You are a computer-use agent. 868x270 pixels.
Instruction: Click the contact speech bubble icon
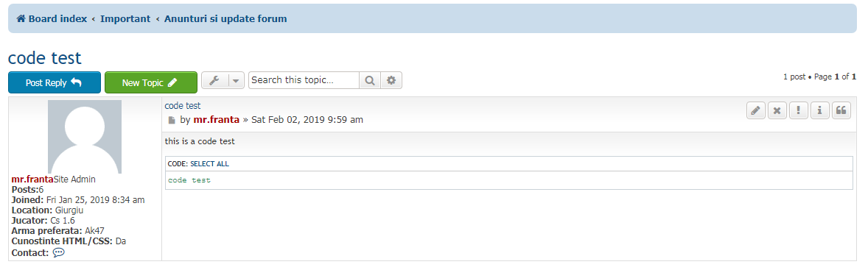coord(59,252)
